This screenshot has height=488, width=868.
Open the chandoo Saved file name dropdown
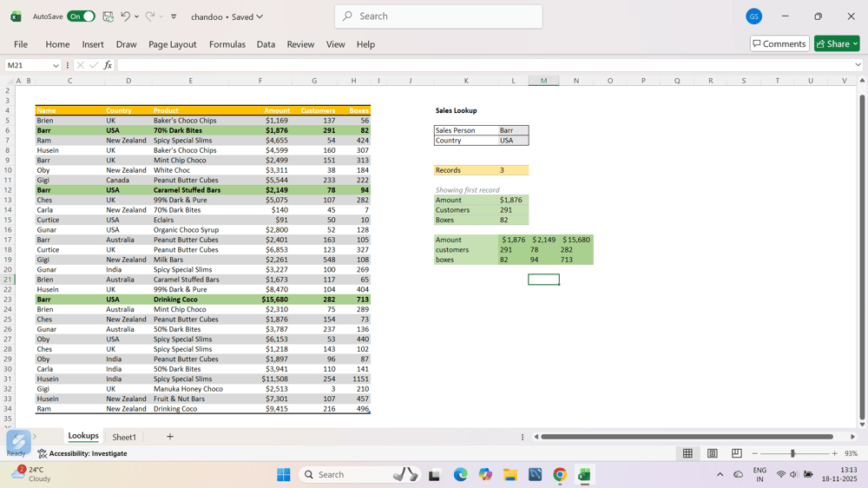click(227, 16)
